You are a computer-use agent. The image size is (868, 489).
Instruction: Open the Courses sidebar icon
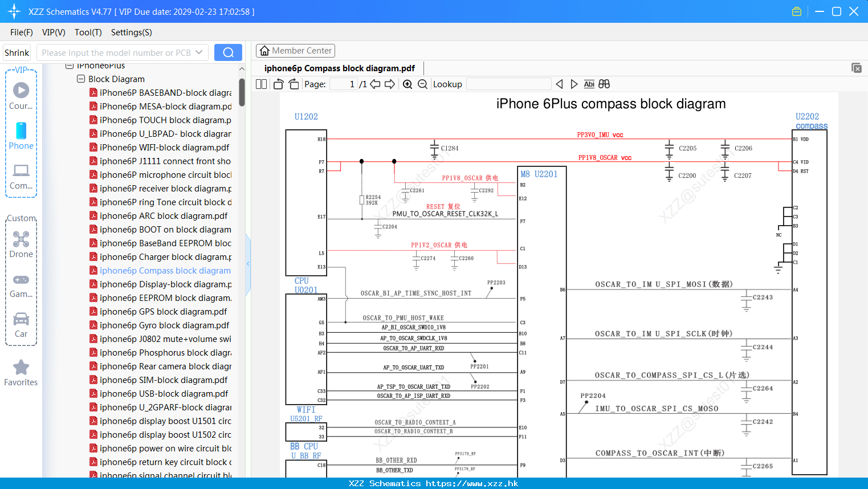tap(21, 95)
